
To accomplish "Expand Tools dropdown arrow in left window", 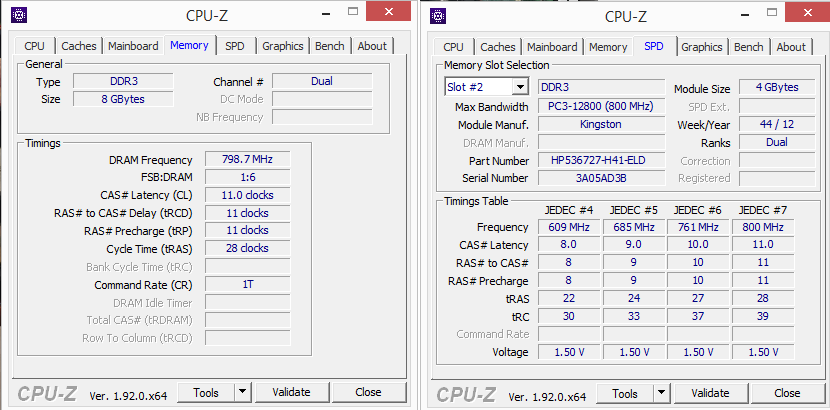I will tap(242, 392).
